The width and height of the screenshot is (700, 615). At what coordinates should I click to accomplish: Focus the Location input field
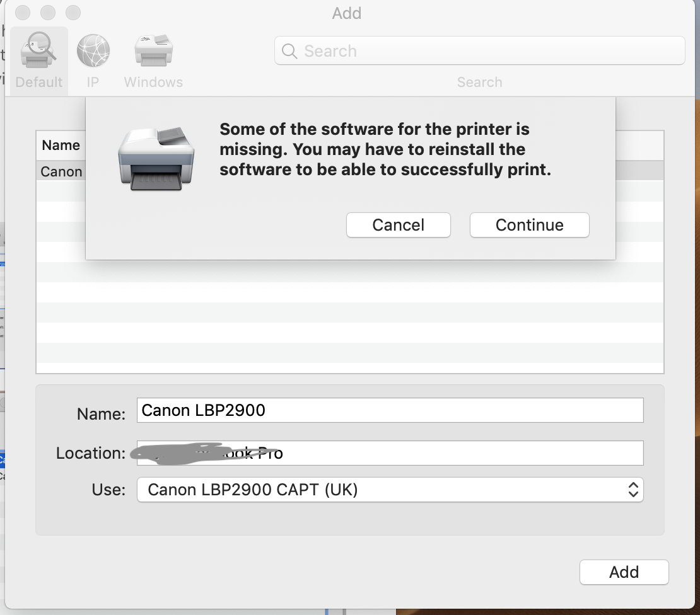click(390, 453)
